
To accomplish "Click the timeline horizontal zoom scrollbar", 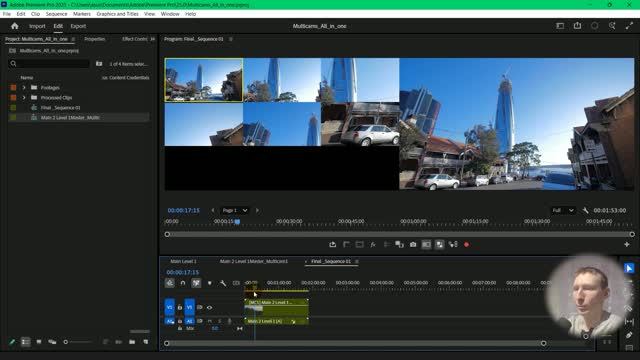I will [x=355, y=343].
